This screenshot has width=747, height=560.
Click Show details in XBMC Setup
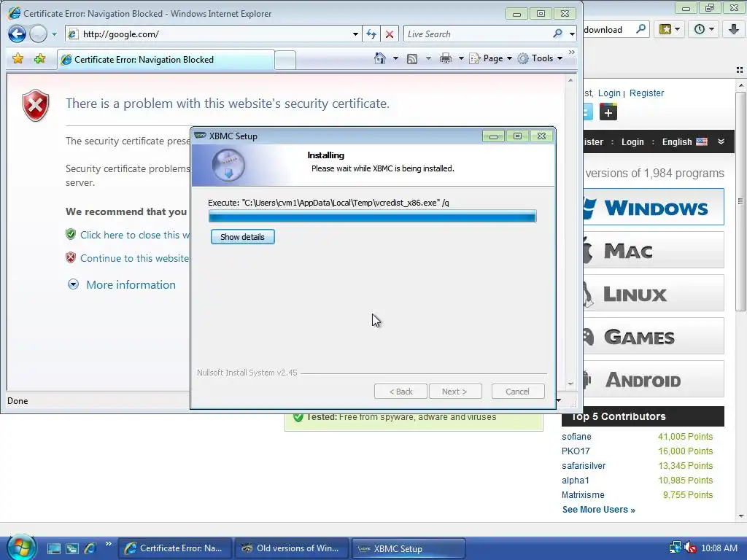tap(242, 237)
